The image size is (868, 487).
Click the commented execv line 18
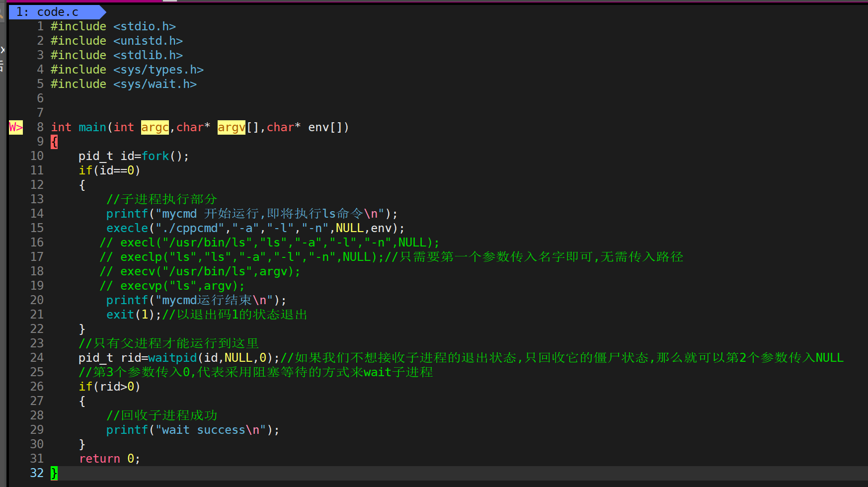200,271
